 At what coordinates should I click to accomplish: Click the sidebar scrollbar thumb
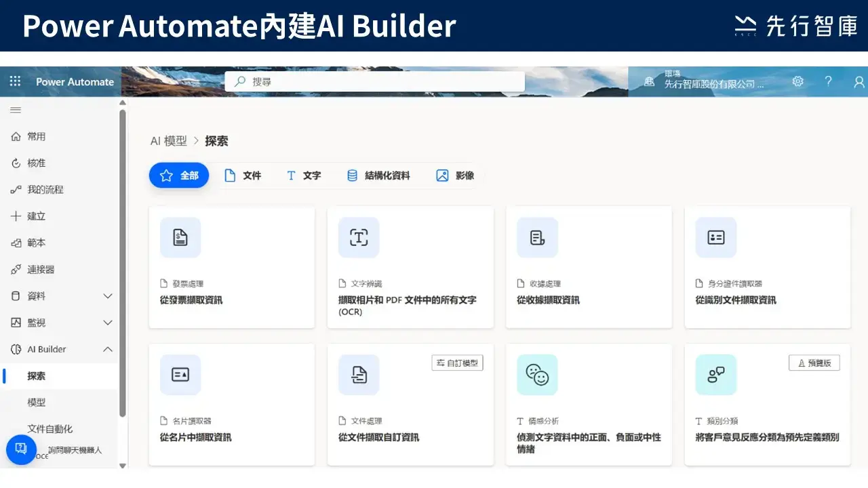coord(123,263)
